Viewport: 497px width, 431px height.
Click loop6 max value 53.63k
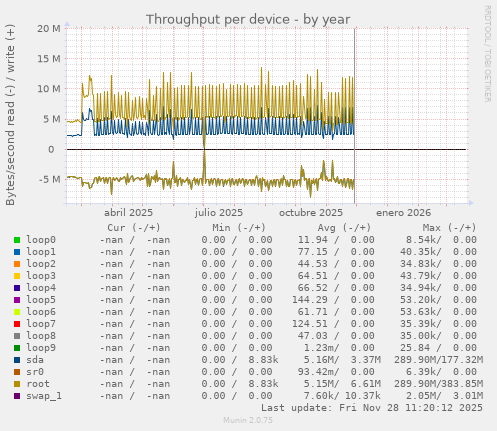421,312
